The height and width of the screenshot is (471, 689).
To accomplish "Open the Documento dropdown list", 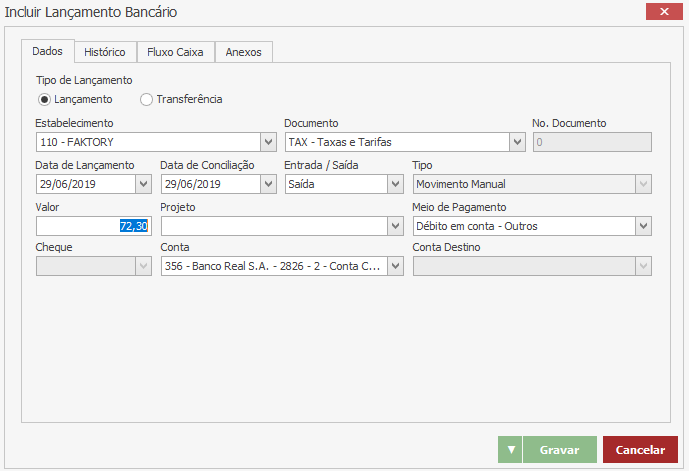I will coord(517,142).
